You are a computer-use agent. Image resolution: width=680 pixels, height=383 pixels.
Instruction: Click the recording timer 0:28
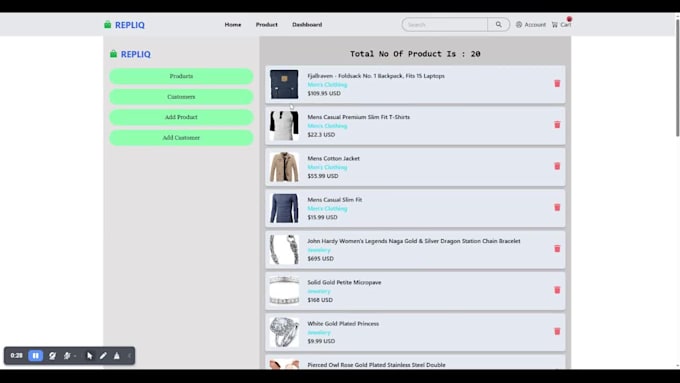[x=16, y=356]
